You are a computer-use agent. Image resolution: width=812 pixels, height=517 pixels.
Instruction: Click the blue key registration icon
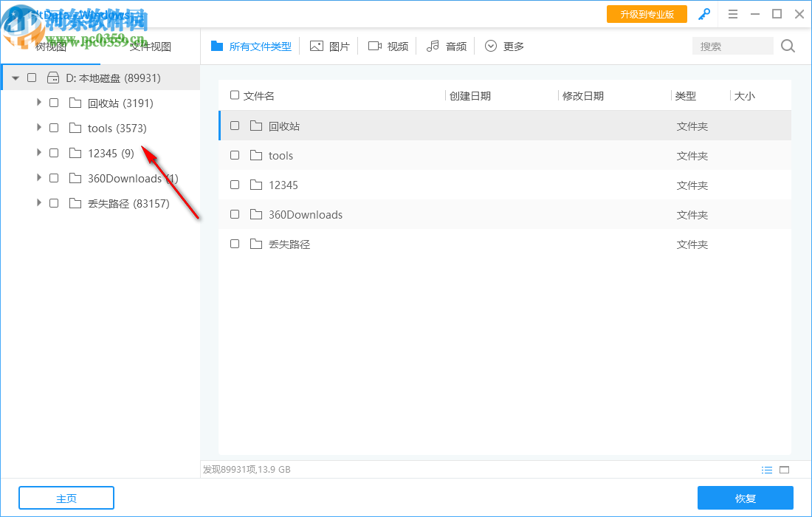[x=703, y=13]
